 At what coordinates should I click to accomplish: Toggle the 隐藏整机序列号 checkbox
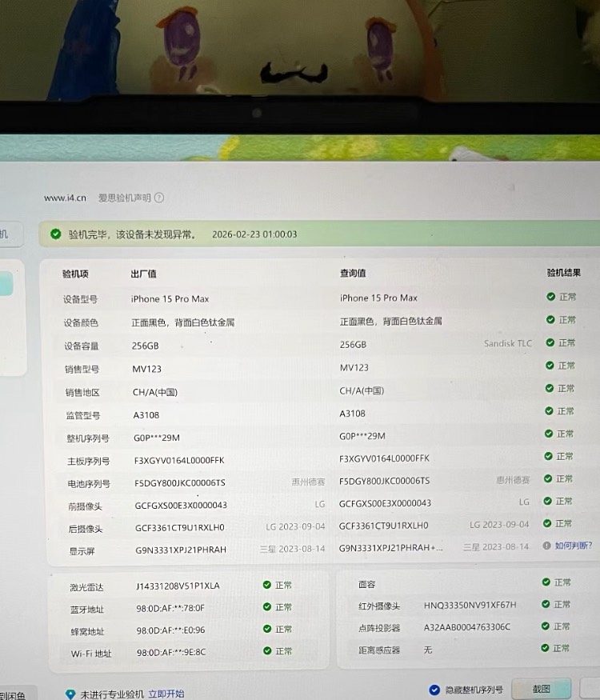point(434,690)
